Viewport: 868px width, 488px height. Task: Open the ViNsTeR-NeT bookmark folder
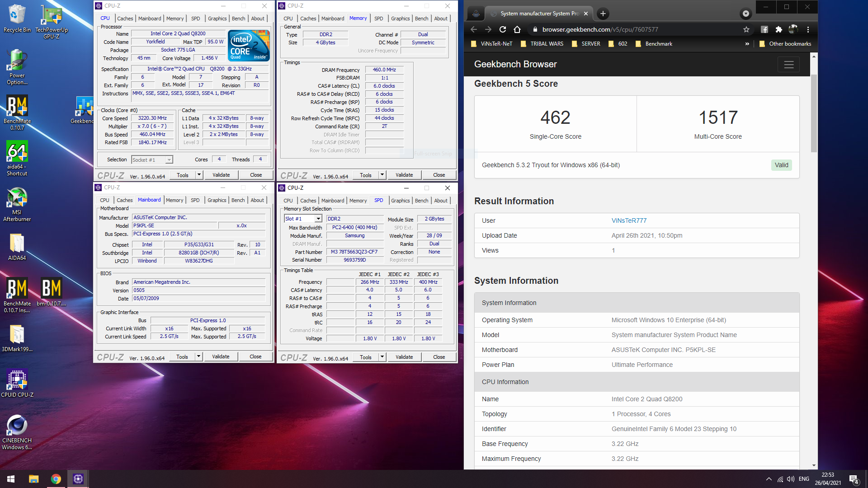click(492, 44)
